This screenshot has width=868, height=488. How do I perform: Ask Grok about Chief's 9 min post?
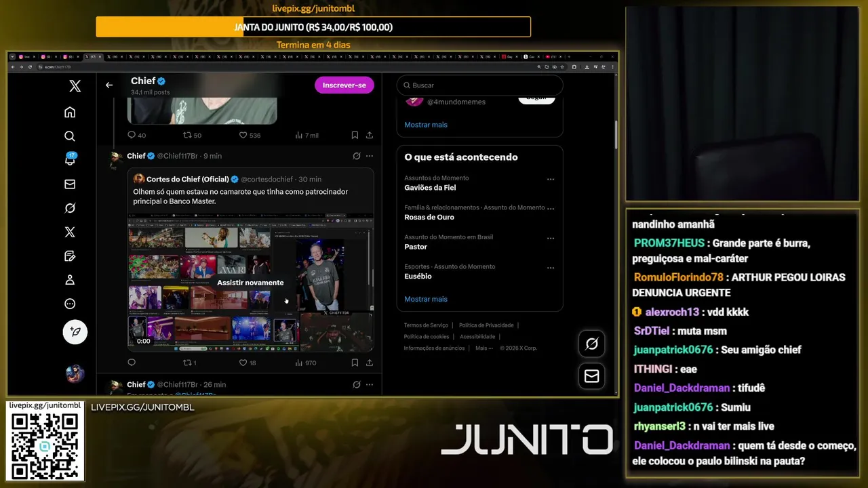pos(356,156)
